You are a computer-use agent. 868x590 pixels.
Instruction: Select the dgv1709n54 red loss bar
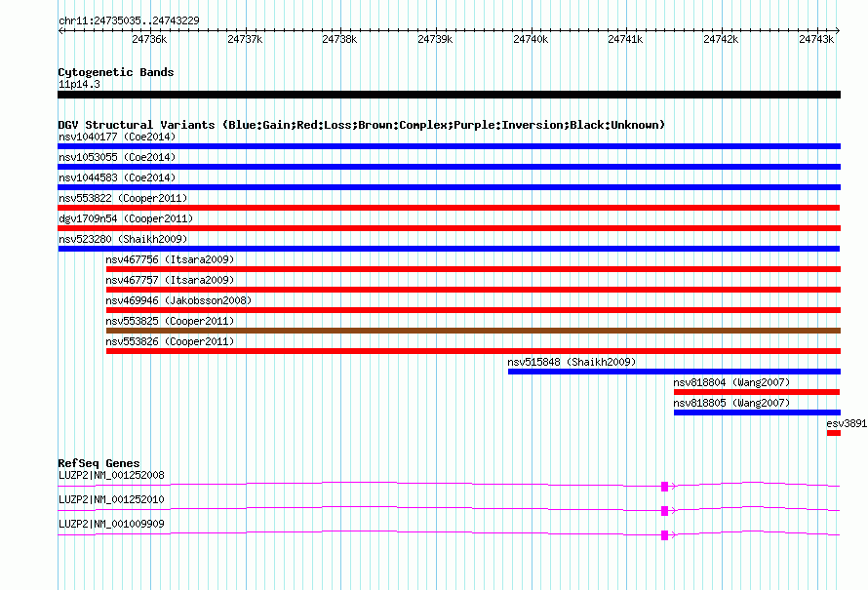449,228
